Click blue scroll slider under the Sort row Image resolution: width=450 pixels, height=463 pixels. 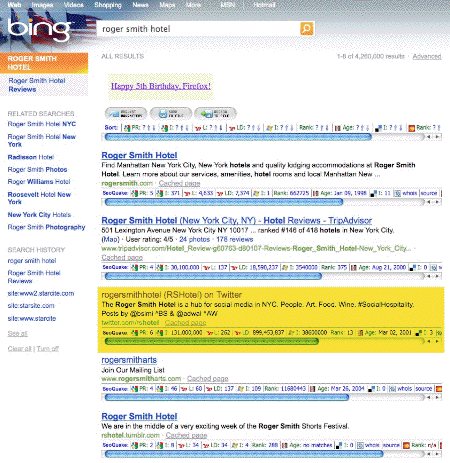(238, 137)
